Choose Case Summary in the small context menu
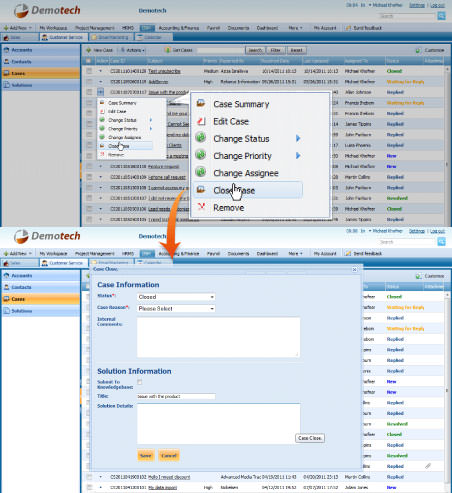 [x=122, y=103]
